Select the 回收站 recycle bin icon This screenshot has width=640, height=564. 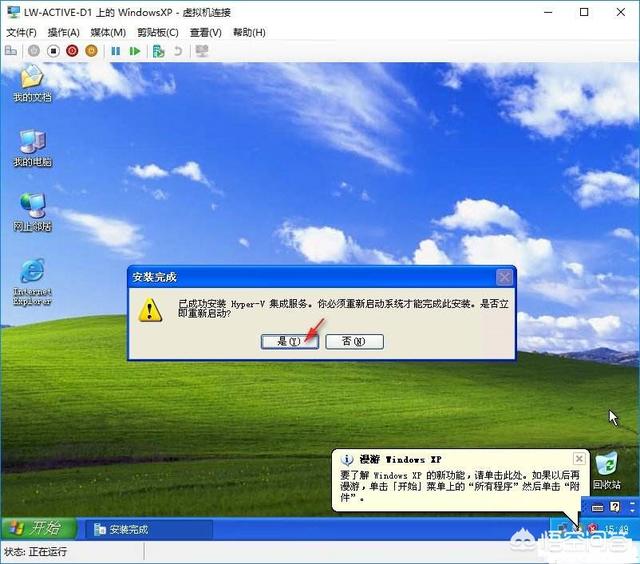point(607,470)
